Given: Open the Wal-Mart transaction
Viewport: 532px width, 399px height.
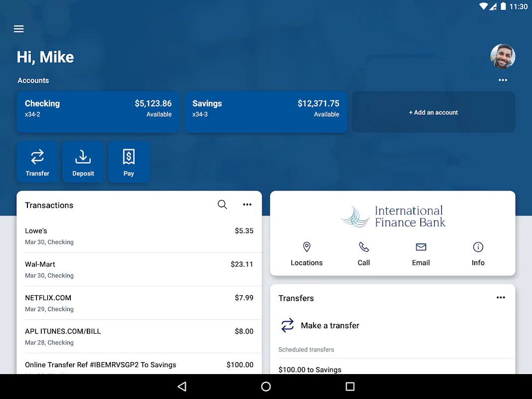Looking at the screenshot, I should click(139, 269).
